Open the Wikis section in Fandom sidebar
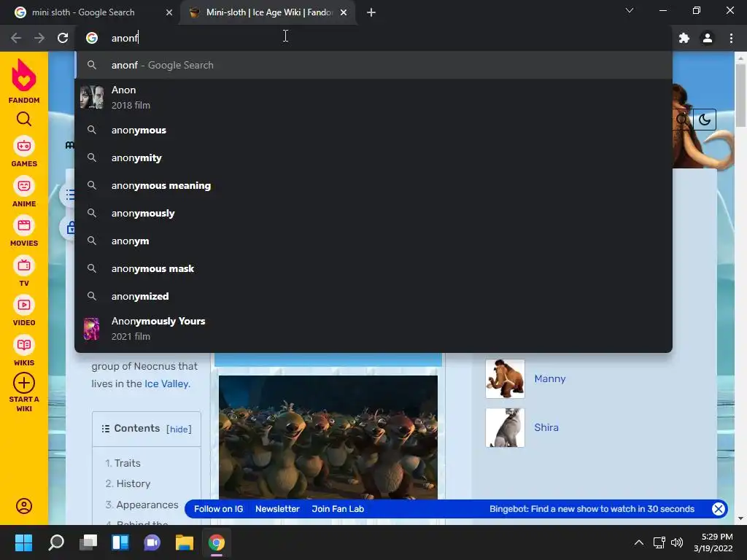747x560 pixels. [24, 351]
